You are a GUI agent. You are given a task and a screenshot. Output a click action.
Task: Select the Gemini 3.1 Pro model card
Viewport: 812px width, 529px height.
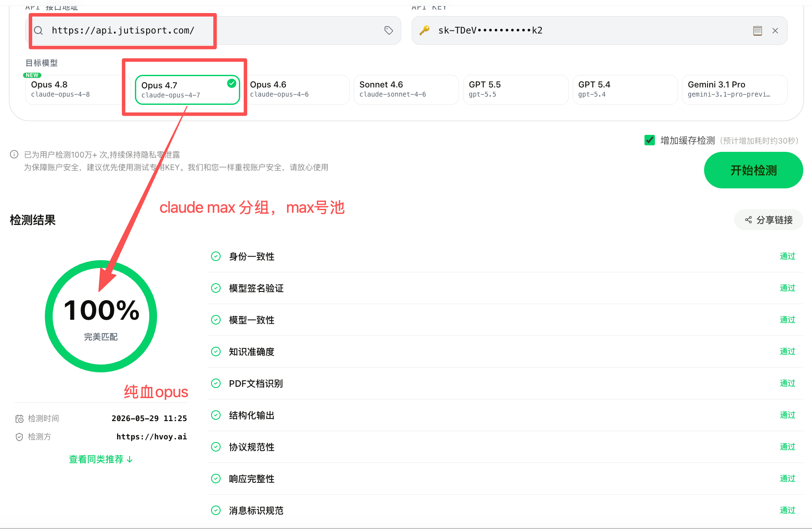coord(735,90)
